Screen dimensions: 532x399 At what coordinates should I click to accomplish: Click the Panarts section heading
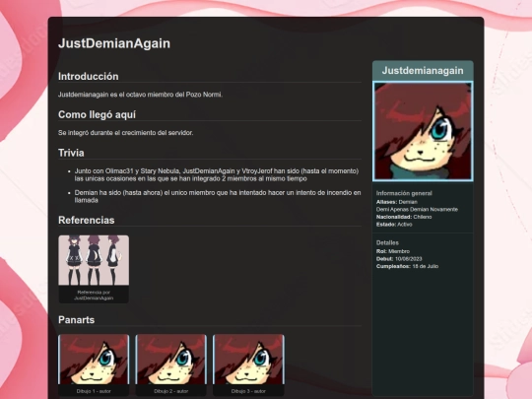[76, 319]
